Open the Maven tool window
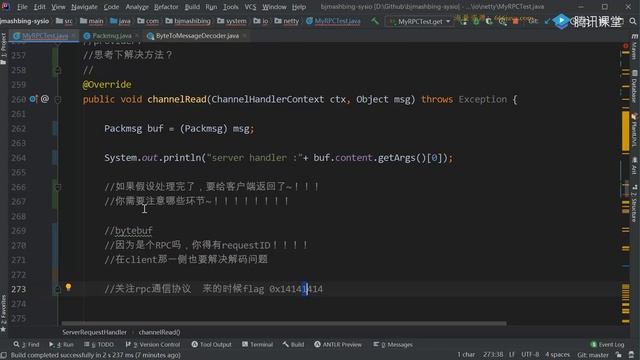This screenshot has height=360, width=640. (x=635, y=47)
